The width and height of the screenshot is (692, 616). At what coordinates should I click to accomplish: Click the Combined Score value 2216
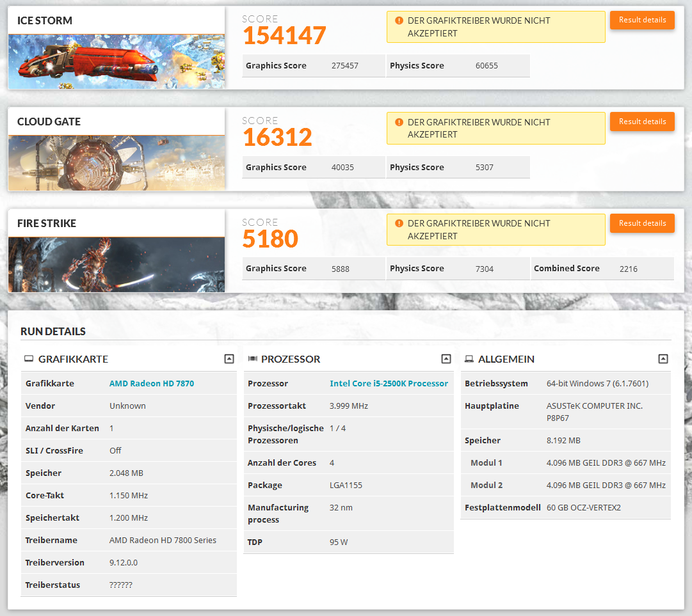tap(628, 269)
